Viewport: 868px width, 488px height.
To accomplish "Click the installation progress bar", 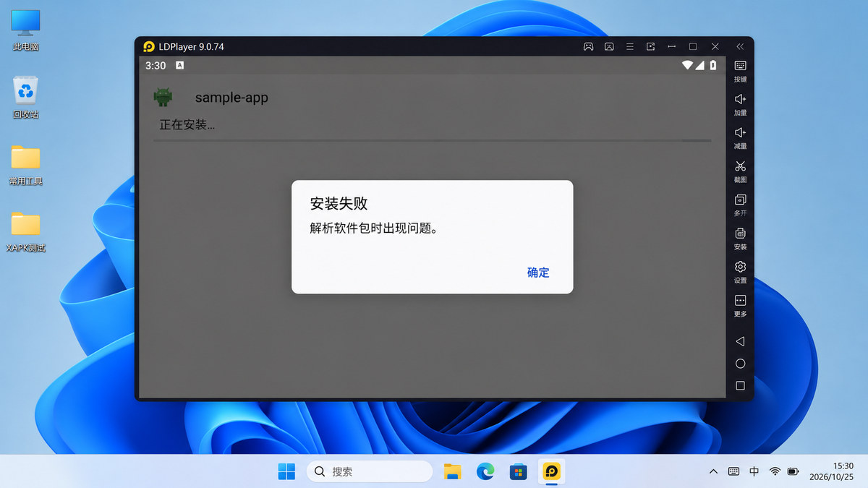I will click(x=433, y=140).
